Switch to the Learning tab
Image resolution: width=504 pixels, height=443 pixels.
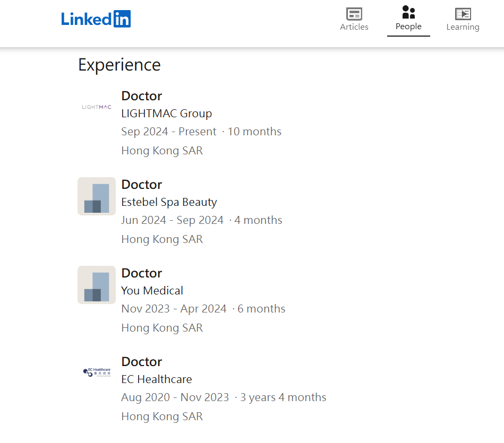[463, 20]
